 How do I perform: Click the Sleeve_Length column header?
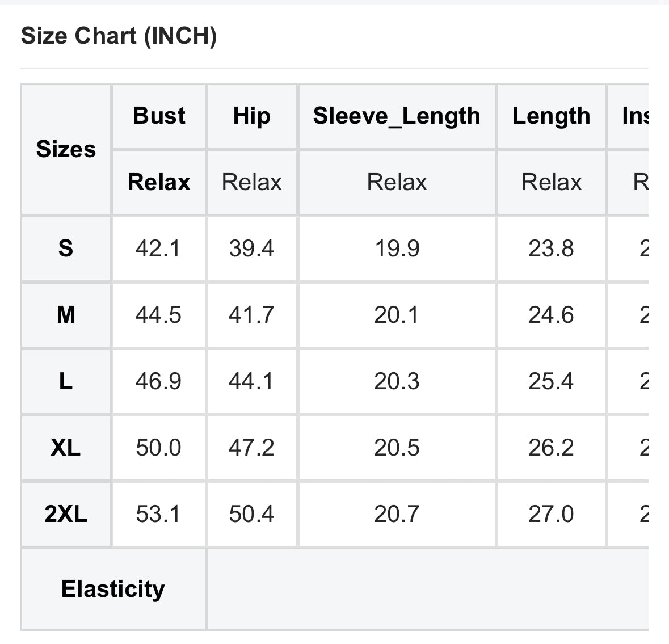[x=397, y=116]
